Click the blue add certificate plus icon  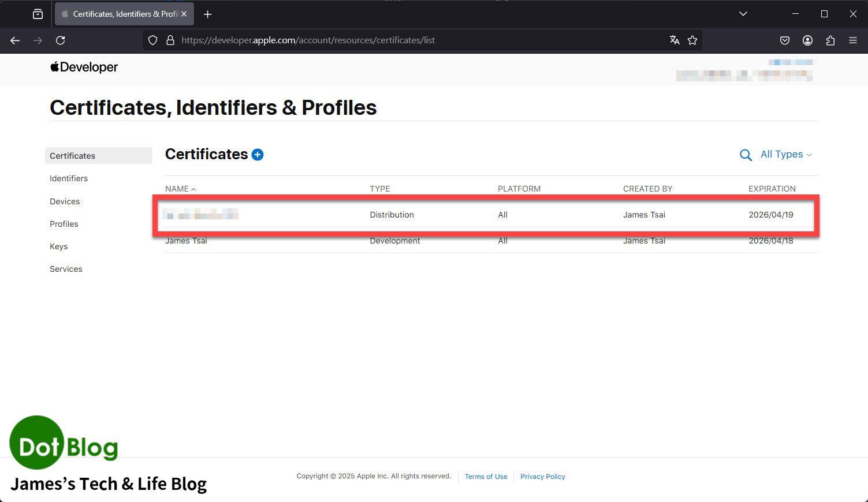[258, 155]
